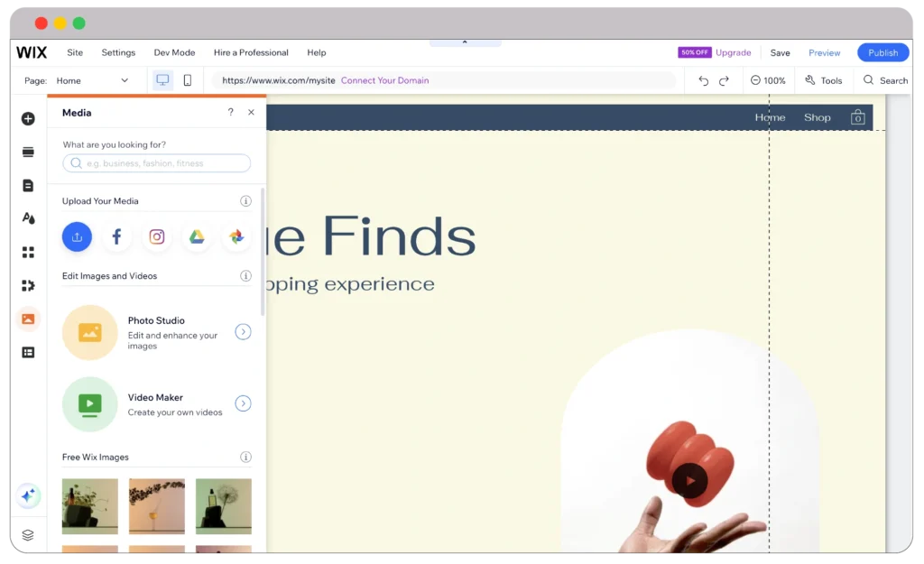The image size is (924, 564).
Task: Click the Add Elements plus icon
Action: tap(28, 118)
